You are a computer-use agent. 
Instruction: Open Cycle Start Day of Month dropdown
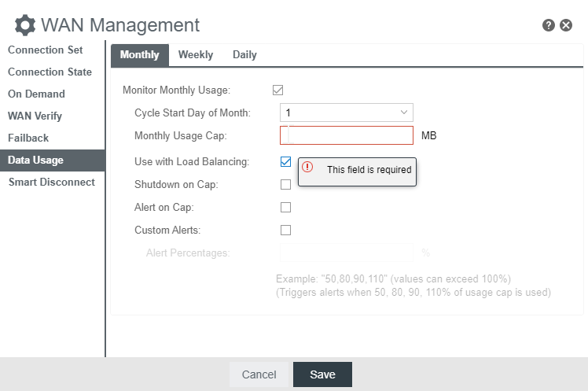[347, 113]
